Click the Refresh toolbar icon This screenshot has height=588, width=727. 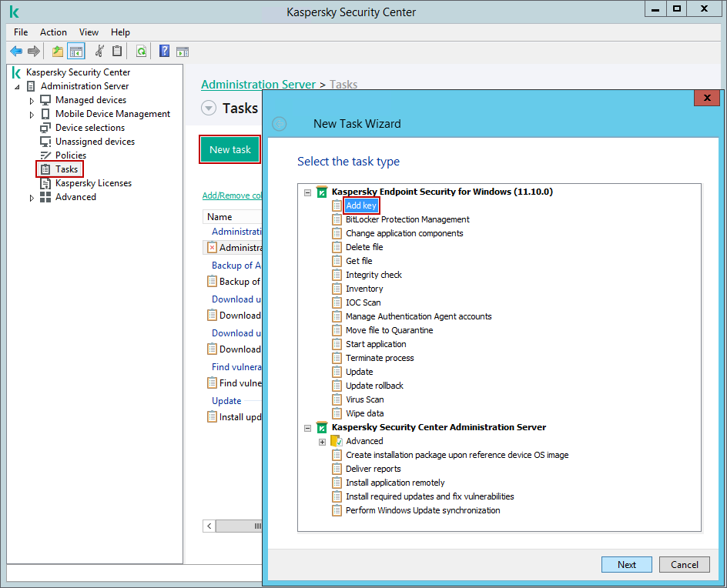click(141, 52)
